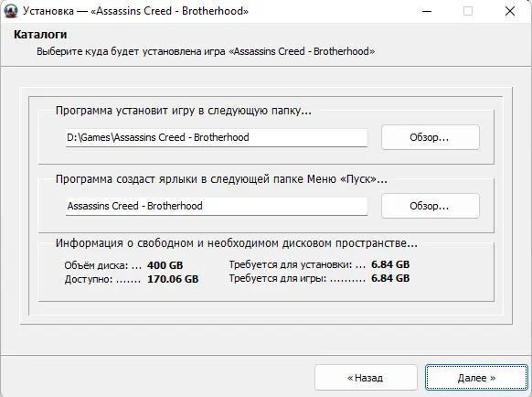532x397 pixels.
Task: Click the greyed-out maximize window icon
Action: pos(468,11)
